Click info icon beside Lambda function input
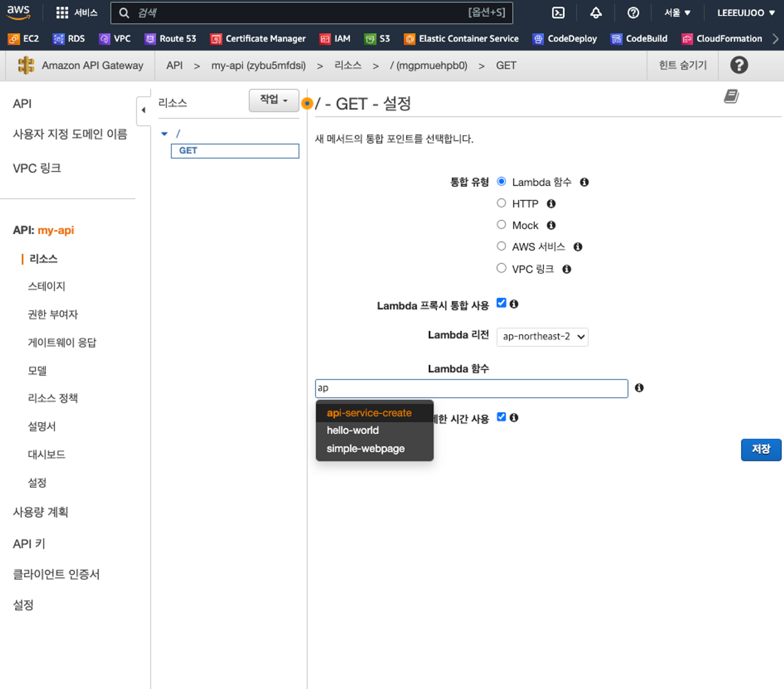 coord(639,388)
